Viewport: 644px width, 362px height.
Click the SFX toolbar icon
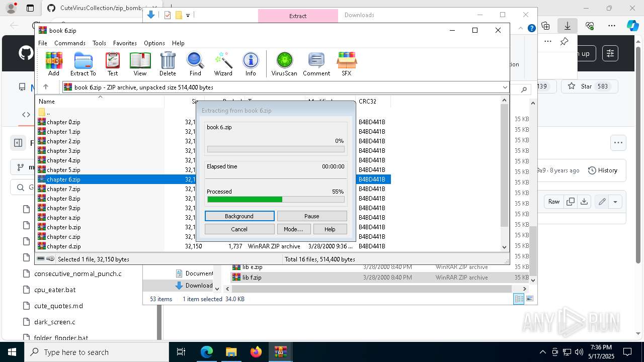pyautogui.click(x=347, y=64)
